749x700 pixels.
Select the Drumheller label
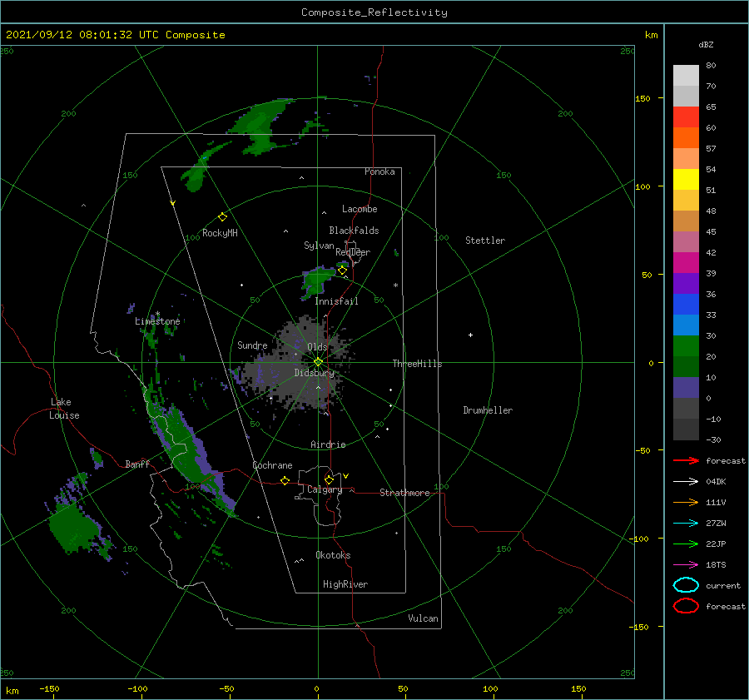point(488,410)
